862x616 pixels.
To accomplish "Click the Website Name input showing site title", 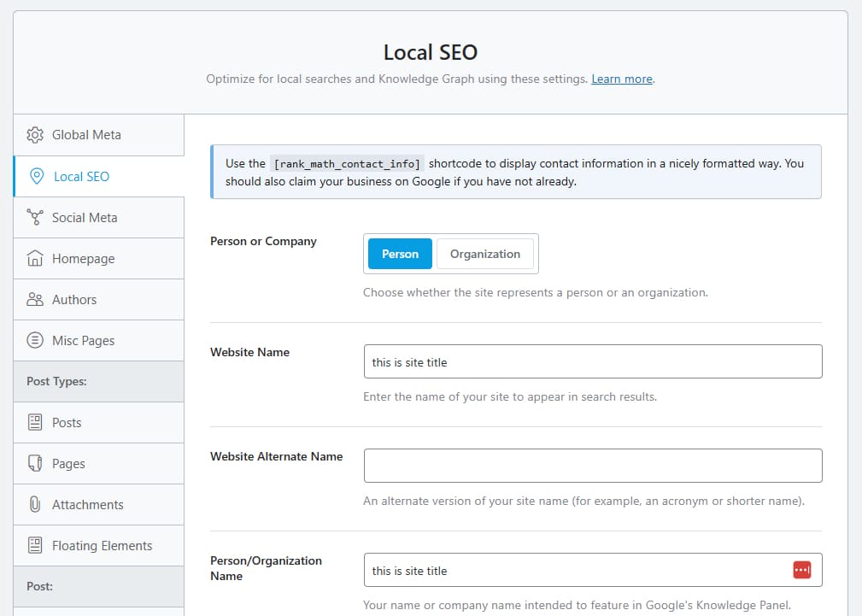I will coord(593,361).
